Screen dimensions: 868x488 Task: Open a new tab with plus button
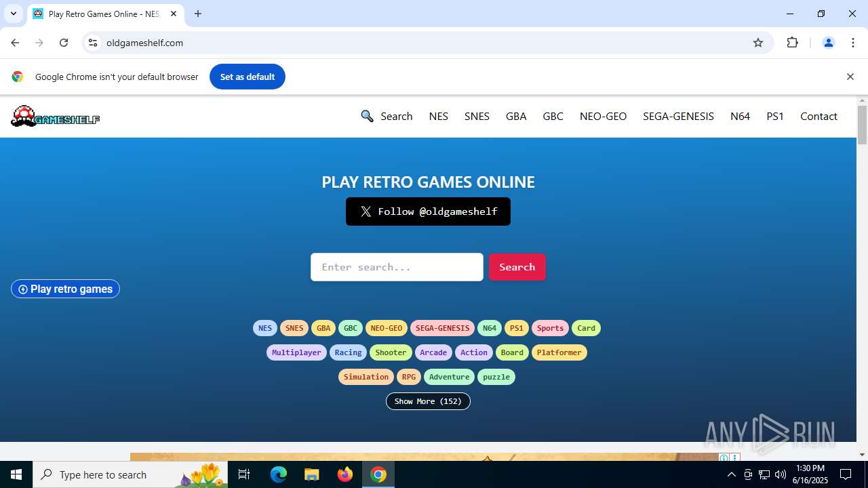(x=198, y=14)
